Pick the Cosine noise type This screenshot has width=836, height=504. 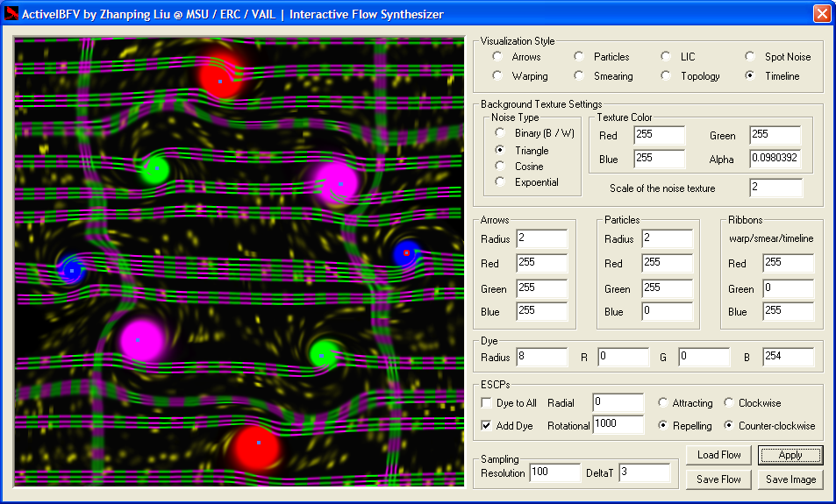[x=500, y=167]
